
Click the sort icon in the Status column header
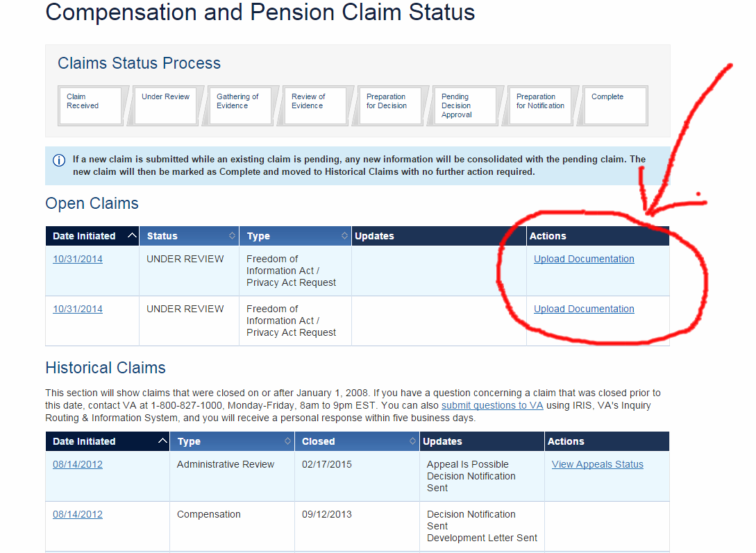pyautogui.click(x=233, y=236)
